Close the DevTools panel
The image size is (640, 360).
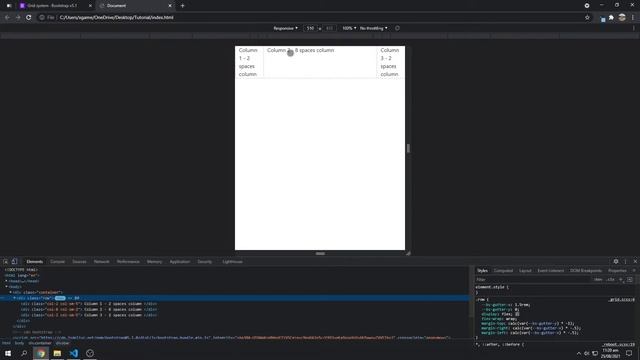[635, 262]
